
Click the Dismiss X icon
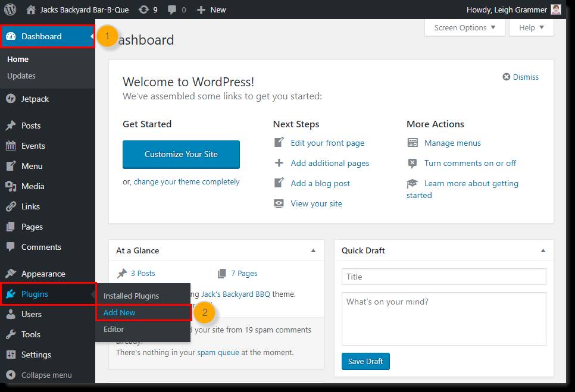tap(507, 77)
